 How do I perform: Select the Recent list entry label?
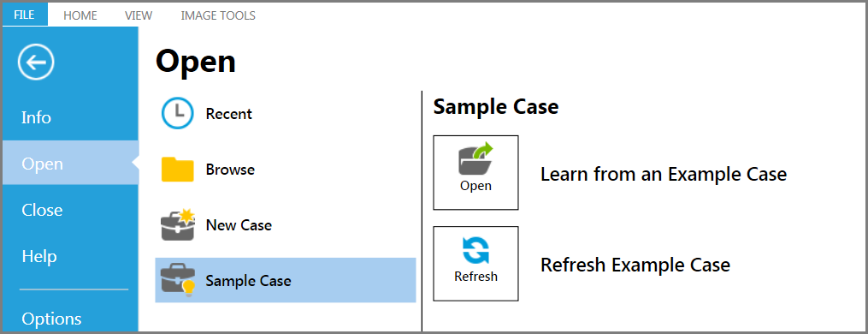click(x=228, y=114)
